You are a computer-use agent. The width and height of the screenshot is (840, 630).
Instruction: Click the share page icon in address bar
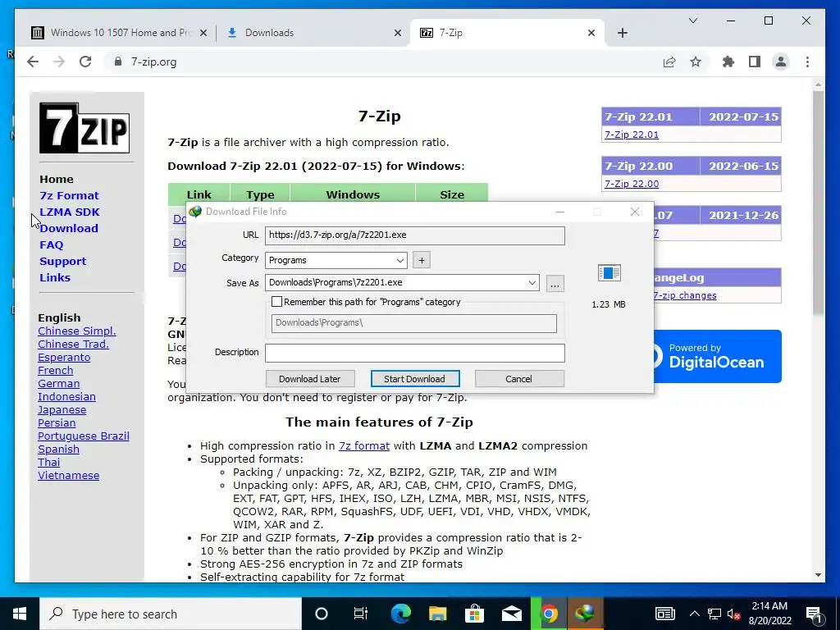tap(669, 62)
